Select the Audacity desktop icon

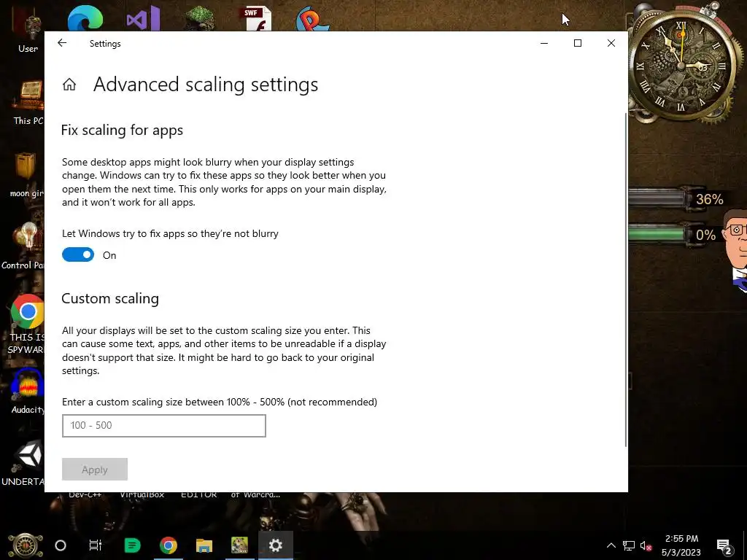[x=28, y=391]
